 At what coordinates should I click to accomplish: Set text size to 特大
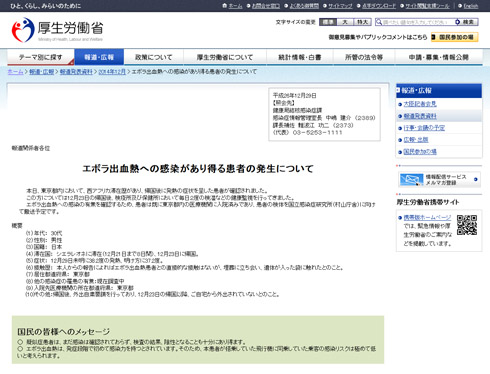(x=362, y=22)
